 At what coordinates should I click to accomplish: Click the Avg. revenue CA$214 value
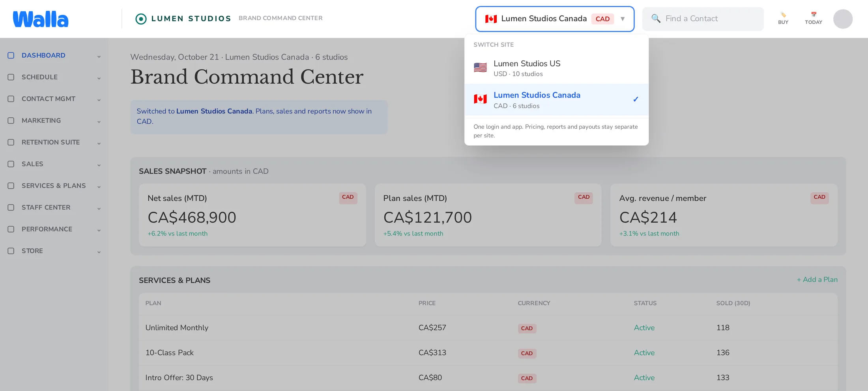pyautogui.click(x=648, y=218)
